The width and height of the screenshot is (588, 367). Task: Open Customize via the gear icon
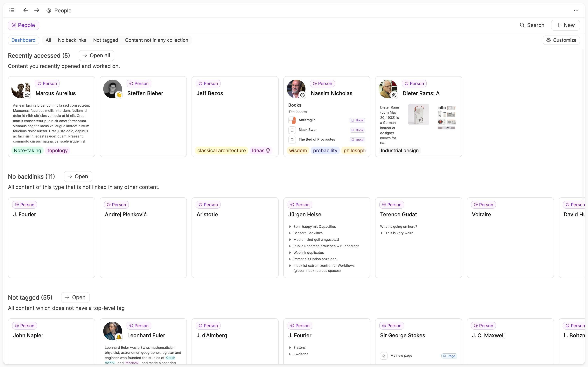coord(548,40)
